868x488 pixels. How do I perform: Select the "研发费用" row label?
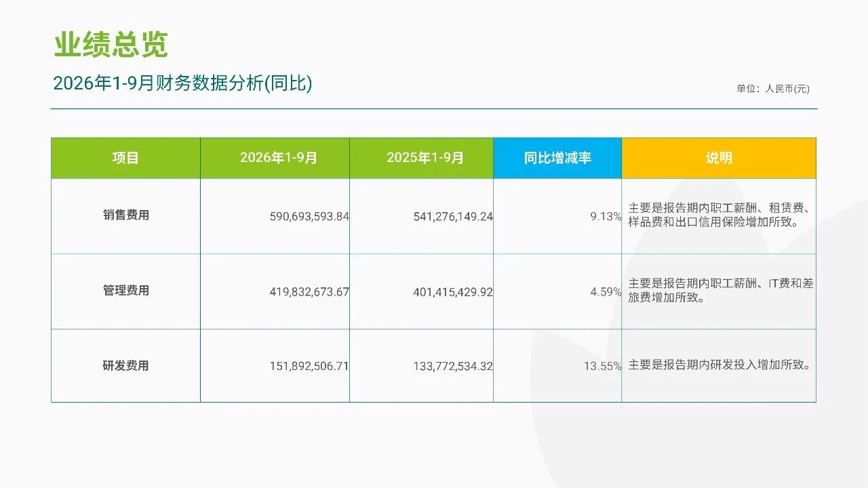[126, 366]
